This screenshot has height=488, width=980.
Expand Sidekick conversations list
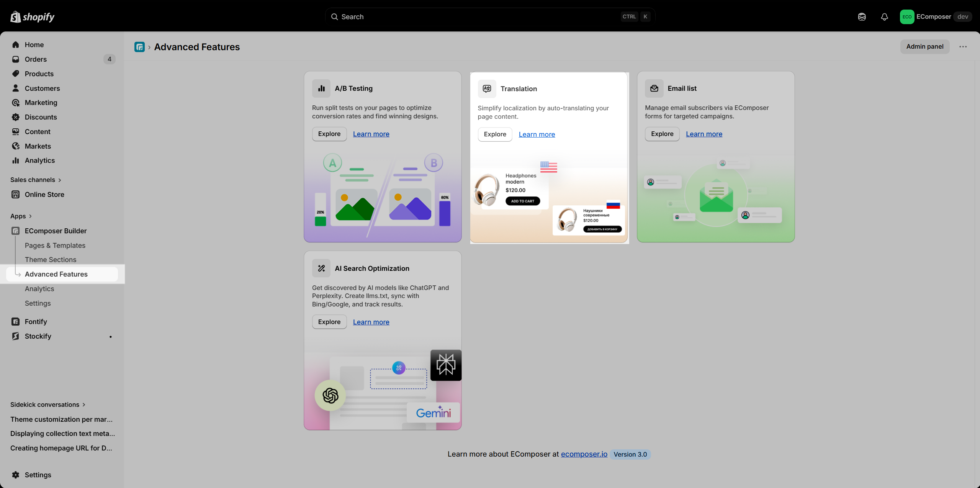click(48, 404)
